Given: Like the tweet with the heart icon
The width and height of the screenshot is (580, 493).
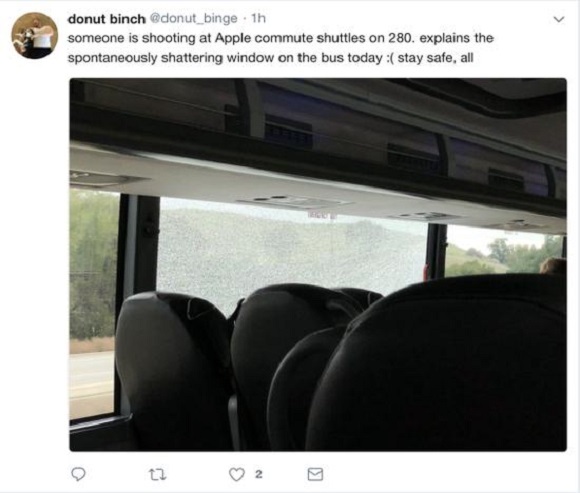Looking at the screenshot, I should click(237, 474).
